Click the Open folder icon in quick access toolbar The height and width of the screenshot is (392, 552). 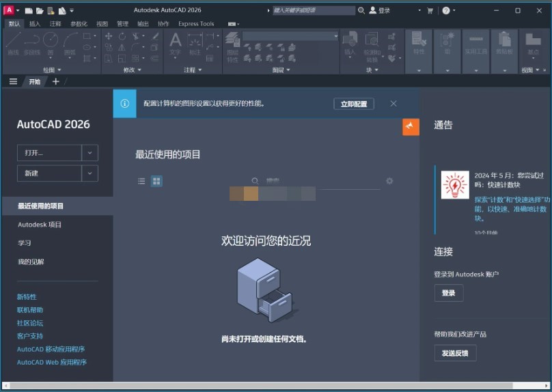pos(40,11)
